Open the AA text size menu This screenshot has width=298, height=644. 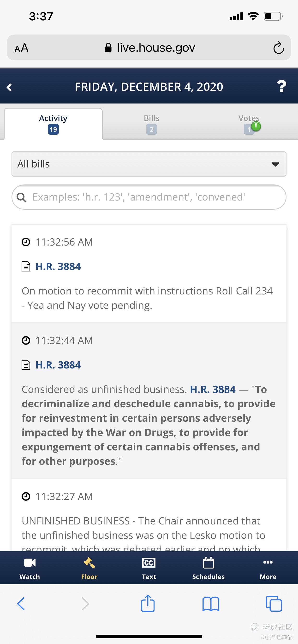point(22,48)
